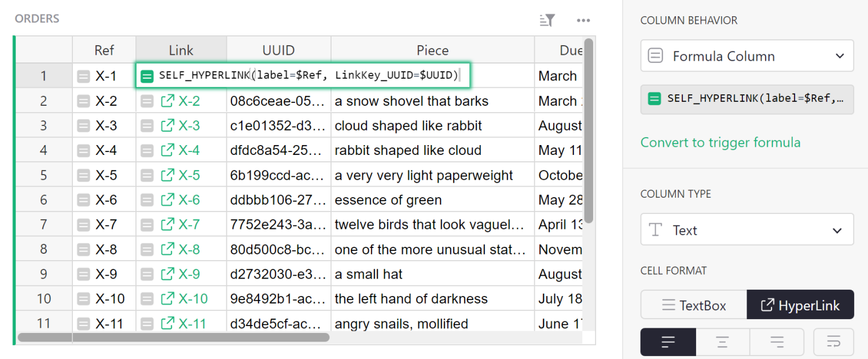Click the Piece column header
Image resolution: width=868 pixels, height=359 pixels.
tap(432, 50)
